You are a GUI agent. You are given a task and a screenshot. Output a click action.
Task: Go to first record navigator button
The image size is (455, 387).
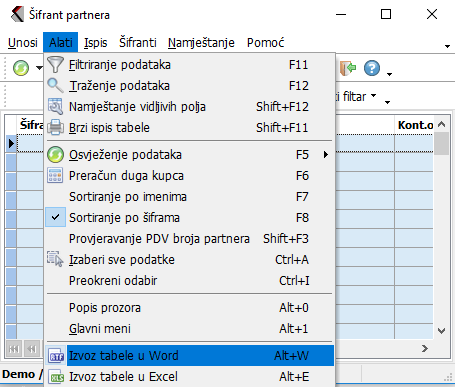pos(14,349)
